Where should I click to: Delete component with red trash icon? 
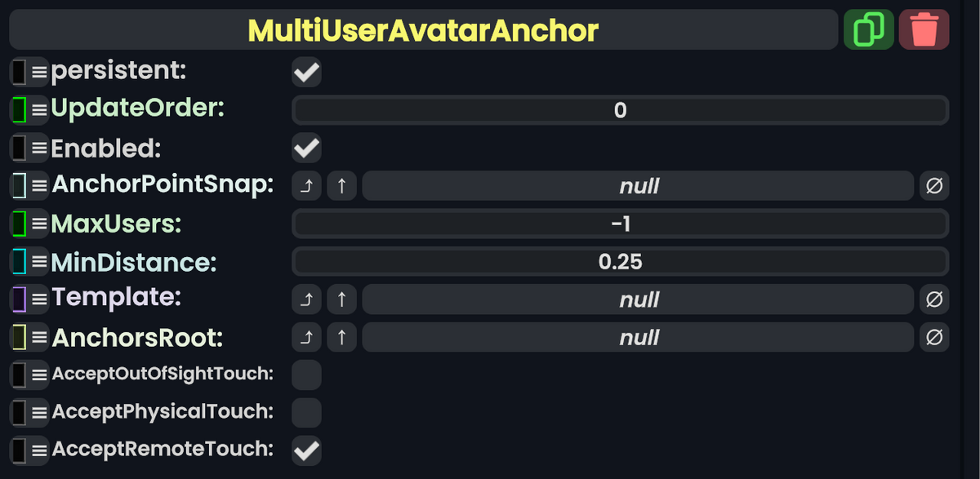pos(924,29)
